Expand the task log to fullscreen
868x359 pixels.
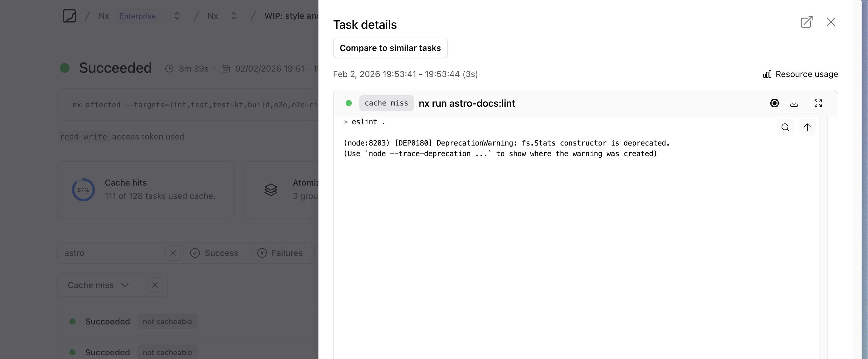[x=819, y=103]
